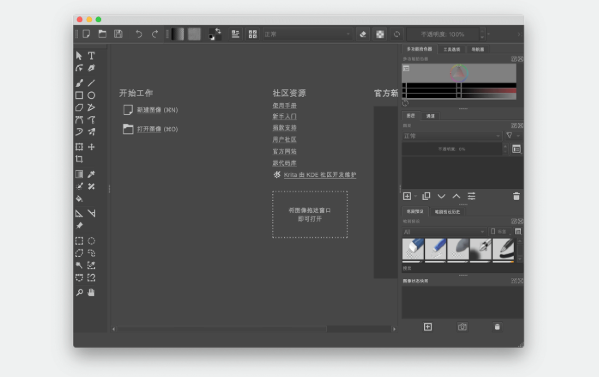Image resolution: width=599 pixels, height=377 pixels.
Task: Select the Bezier Curve tool
Action: [x=79, y=120]
